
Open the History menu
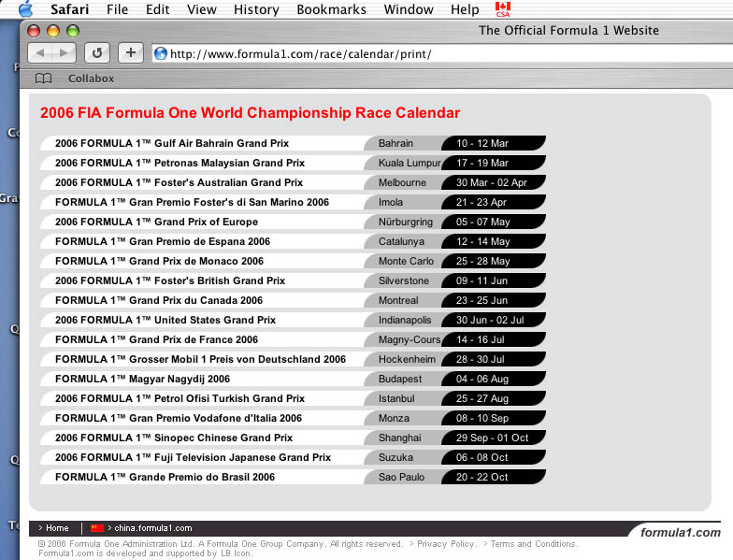click(256, 9)
